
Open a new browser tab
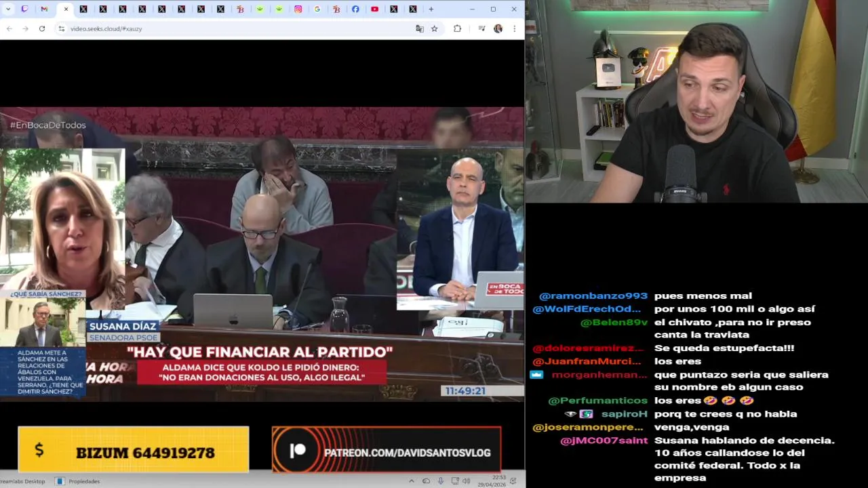(x=431, y=9)
